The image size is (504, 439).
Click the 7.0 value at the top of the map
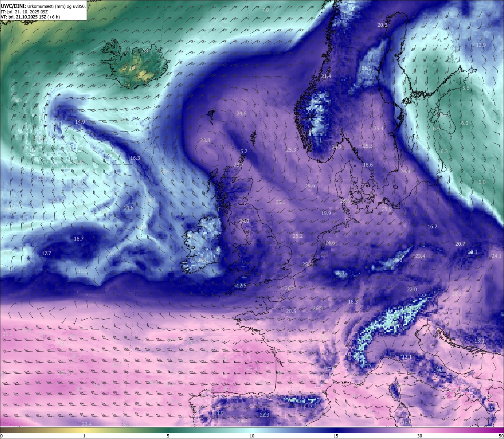266,10
